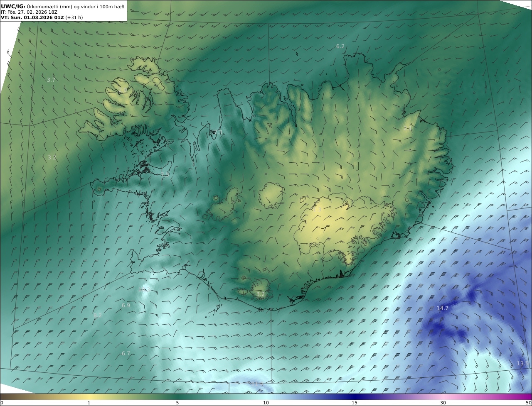Click the colorbar tick label 15
Image resolution: width=532 pixels, height=406 pixels.
click(x=355, y=403)
